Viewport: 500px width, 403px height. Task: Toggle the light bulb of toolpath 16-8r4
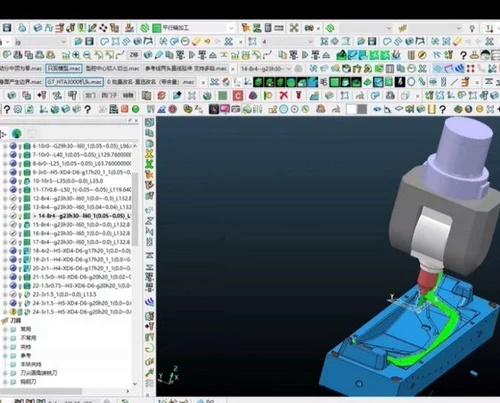tap(20, 233)
